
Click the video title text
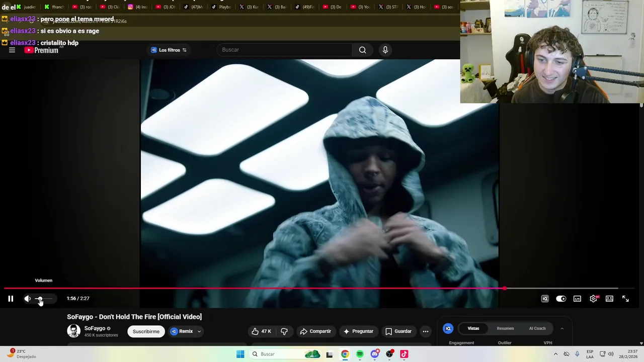coord(134,317)
